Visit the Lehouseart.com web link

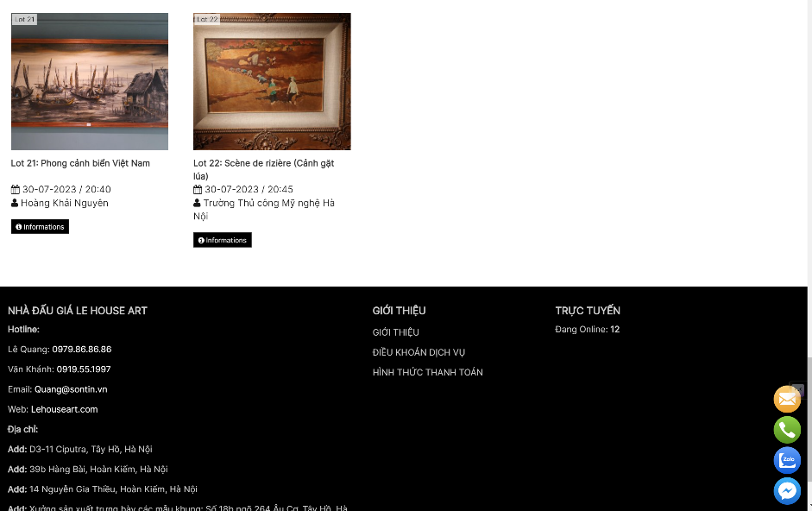click(x=64, y=409)
